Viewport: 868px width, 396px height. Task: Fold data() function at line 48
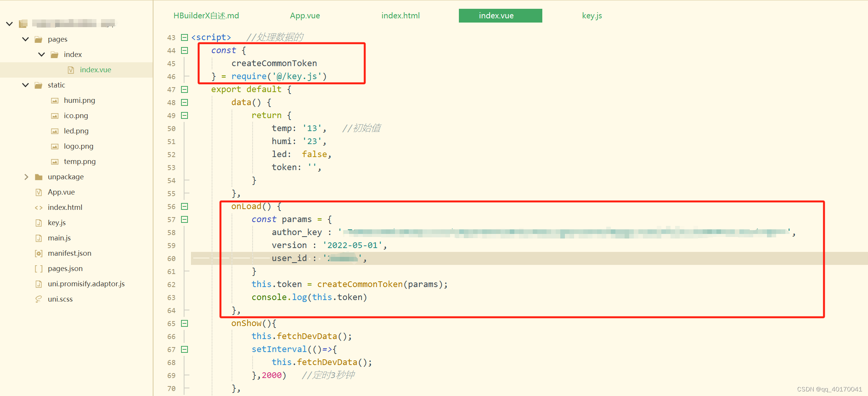pos(184,102)
